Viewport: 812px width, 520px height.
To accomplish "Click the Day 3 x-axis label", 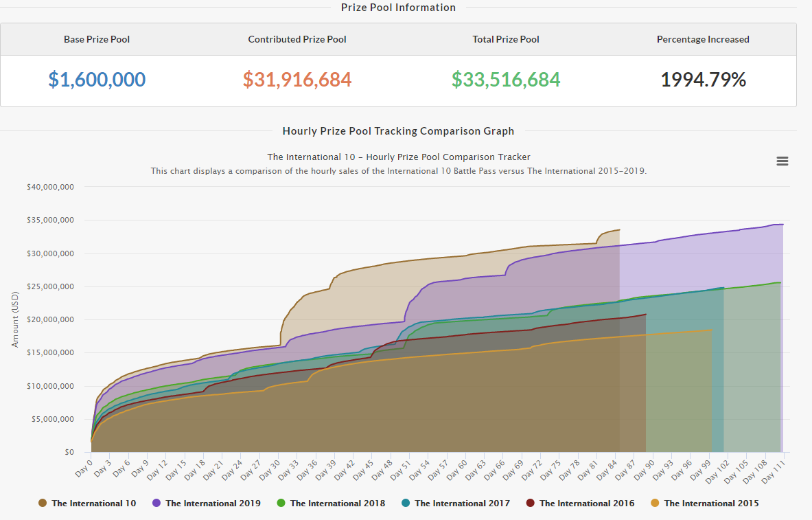I will [x=102, y=468].
